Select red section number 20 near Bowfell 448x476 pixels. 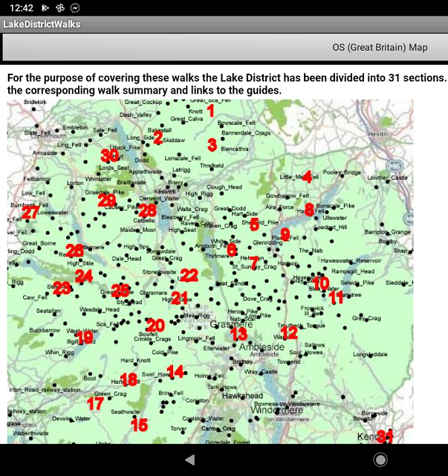[x=155, y=326]
